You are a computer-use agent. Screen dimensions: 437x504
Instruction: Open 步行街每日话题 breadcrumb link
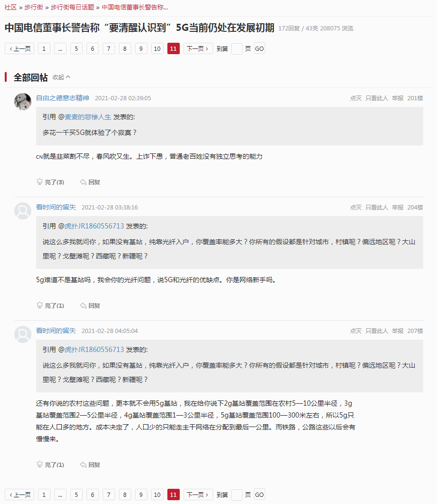click(72, 8)
